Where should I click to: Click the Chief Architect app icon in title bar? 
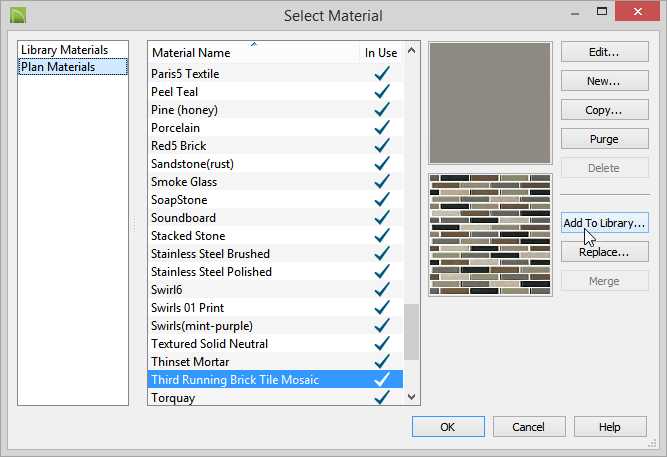pos(18,15)
